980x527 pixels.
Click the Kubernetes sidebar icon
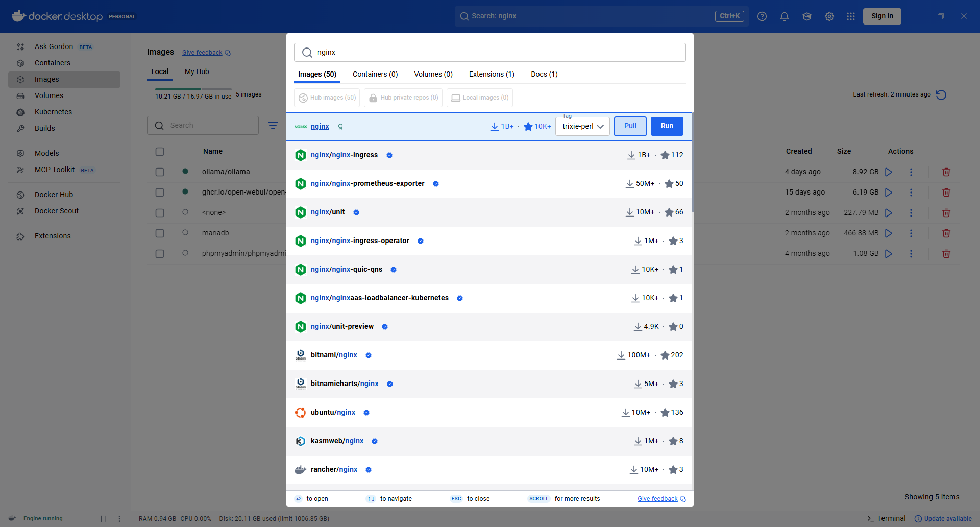click(20, 112)
